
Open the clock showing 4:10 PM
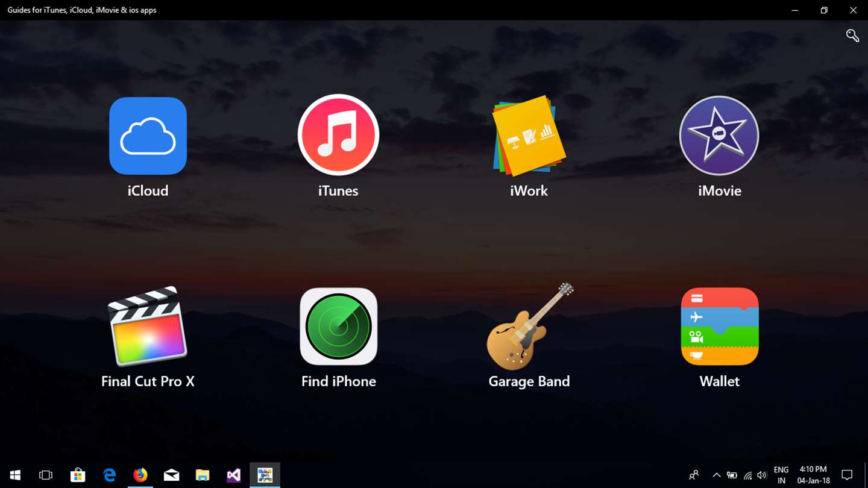coord(814,475)
